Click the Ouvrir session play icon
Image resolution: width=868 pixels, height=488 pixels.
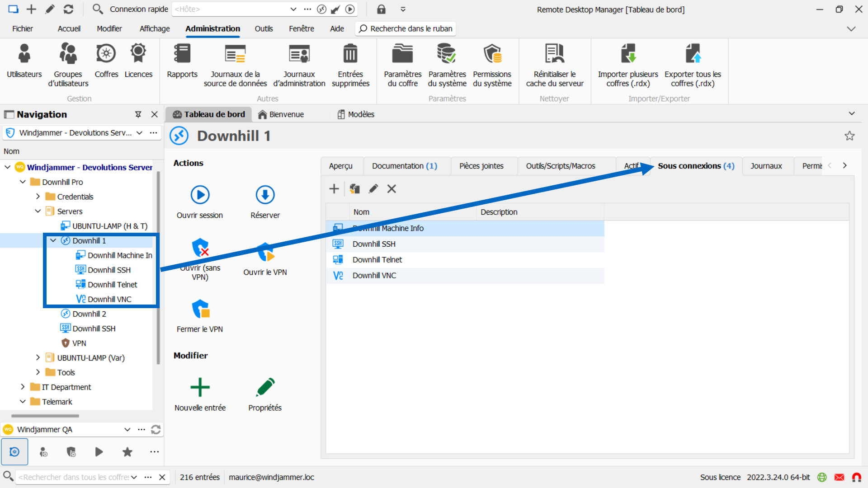200,195
